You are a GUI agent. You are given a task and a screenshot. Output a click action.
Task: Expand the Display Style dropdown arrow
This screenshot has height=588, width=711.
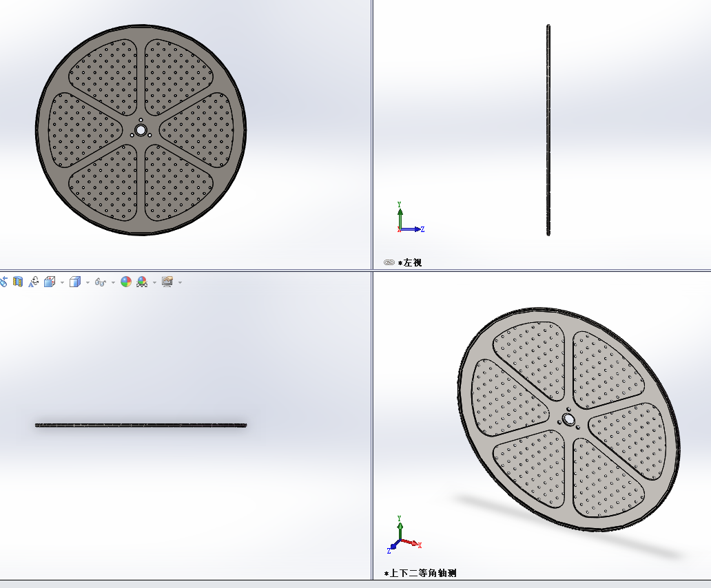click(87, 282)
